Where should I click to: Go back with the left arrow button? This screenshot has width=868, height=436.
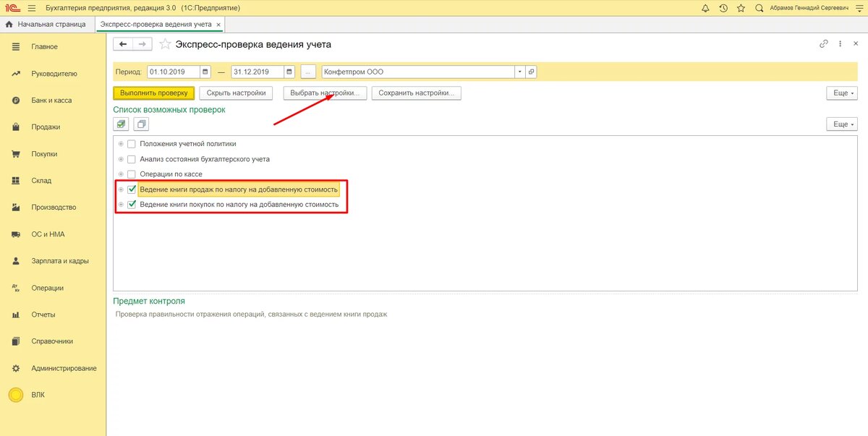click(124, 44)
